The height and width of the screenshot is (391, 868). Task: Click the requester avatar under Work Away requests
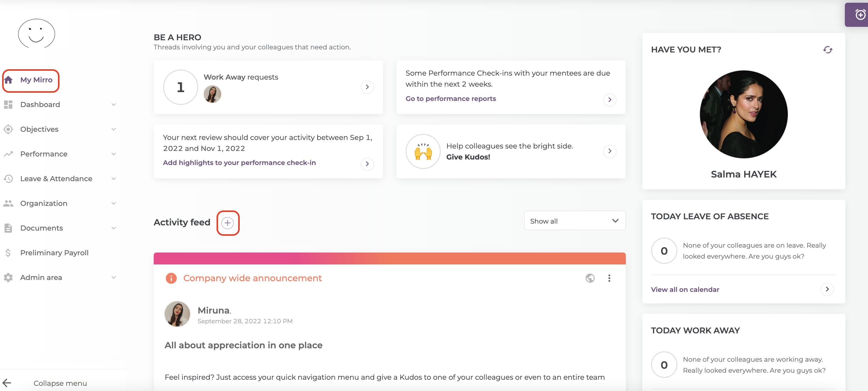click(x=212, y=94)
